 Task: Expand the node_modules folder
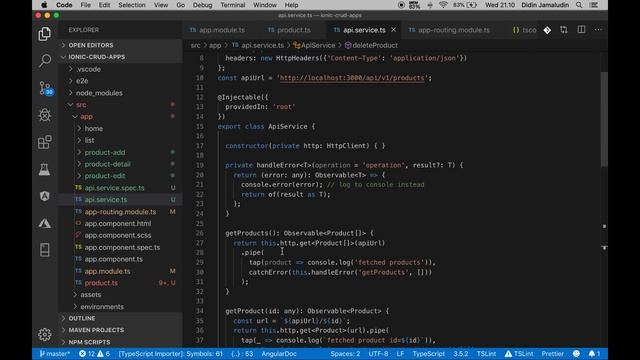point(99,93)
